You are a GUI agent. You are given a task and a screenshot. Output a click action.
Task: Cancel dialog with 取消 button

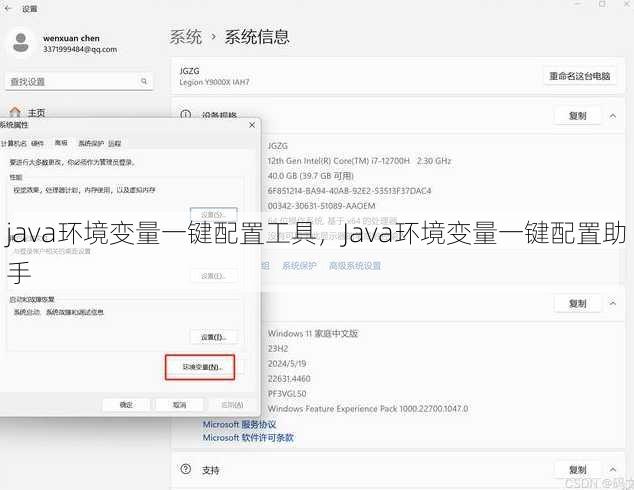tap(180, 405)
